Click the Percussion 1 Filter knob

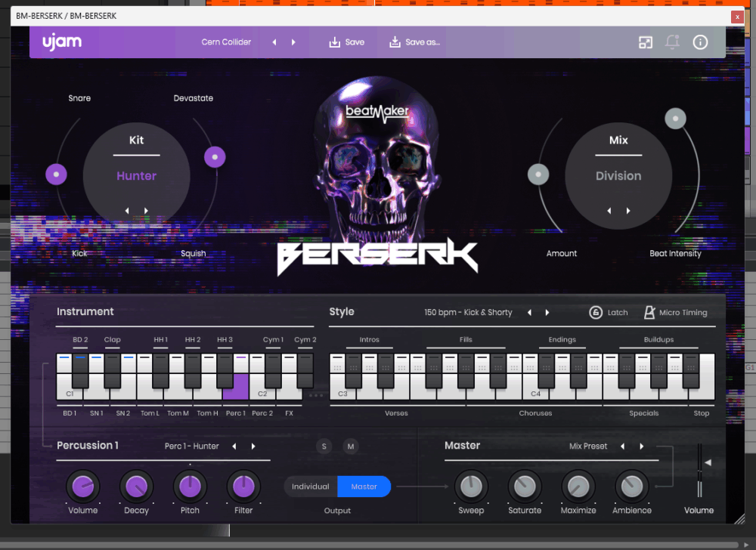(243, 487)
